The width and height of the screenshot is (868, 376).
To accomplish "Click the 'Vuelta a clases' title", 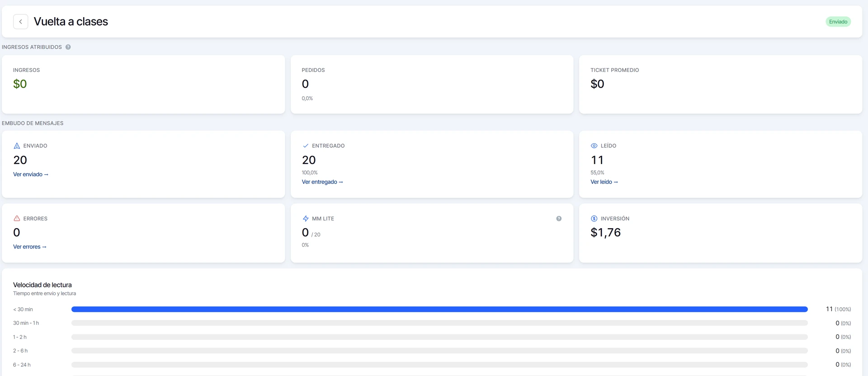I will click(71, 22).
